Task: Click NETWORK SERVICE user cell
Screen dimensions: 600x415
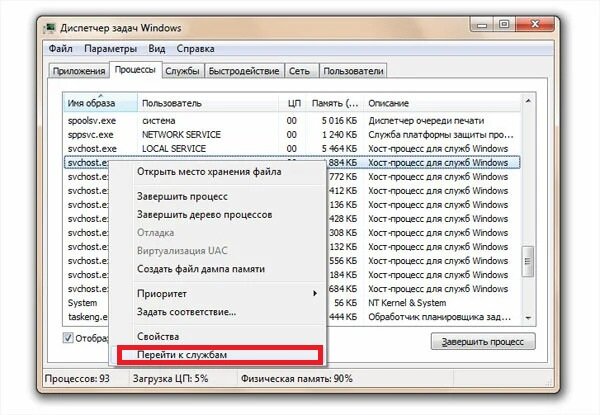Action: [x=181, y=135]
